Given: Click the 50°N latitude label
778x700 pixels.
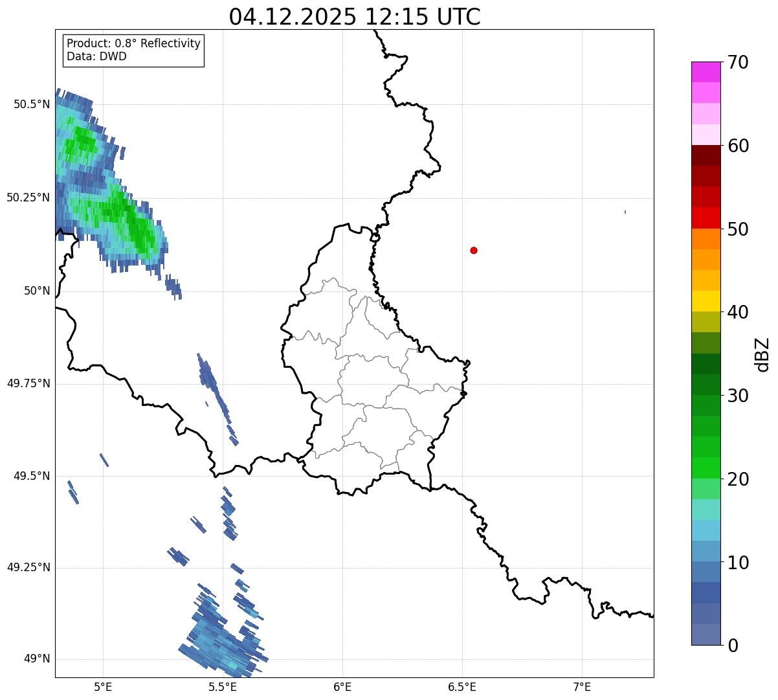Looking at the screenshot, I should [x=37, y=291].
